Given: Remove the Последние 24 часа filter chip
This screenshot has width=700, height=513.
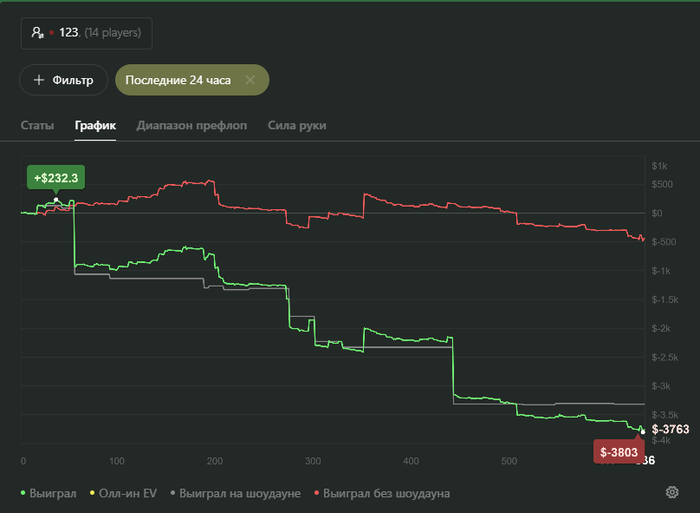Looking at the screenshot, I should point(250,80).
